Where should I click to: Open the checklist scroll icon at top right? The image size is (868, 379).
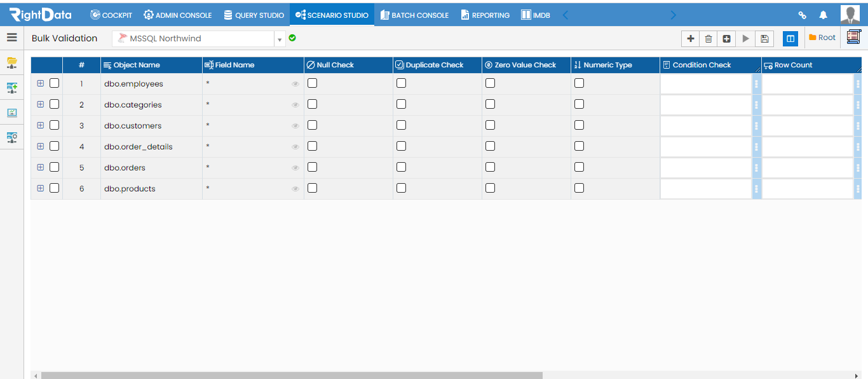(853, 38)
